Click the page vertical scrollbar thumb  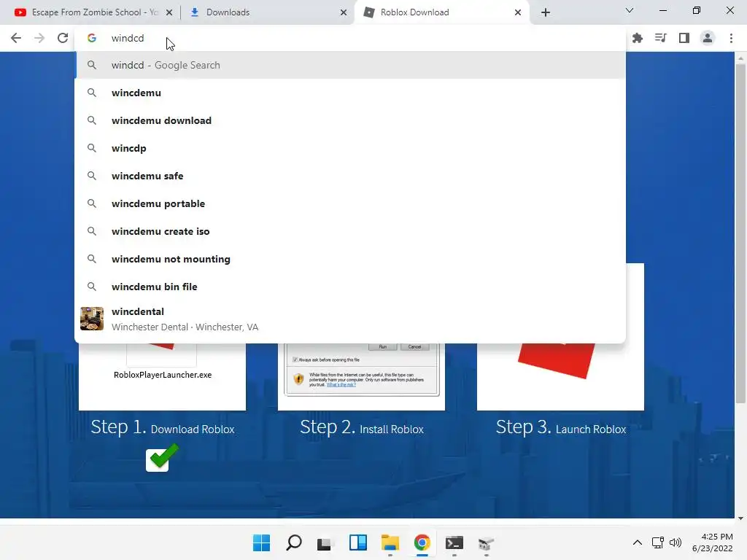pos(740,233)
